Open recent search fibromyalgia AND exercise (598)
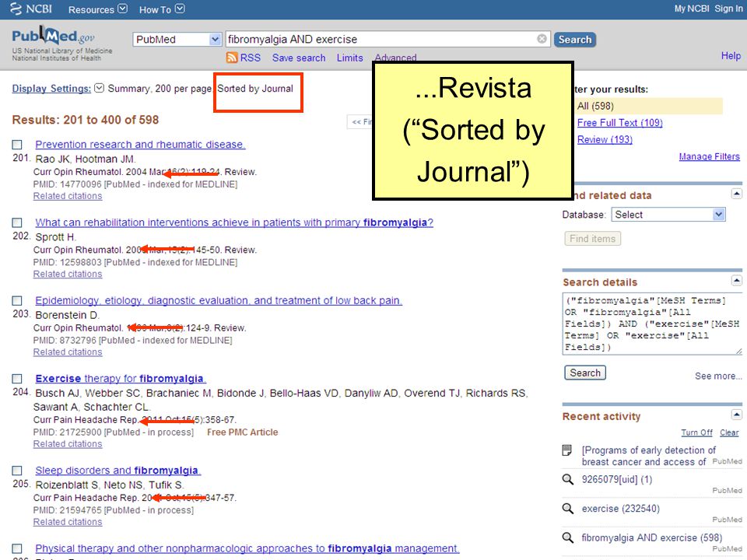The width and height of the screenshot is (747, 560). pyautogui.click(x=652, y=537)
